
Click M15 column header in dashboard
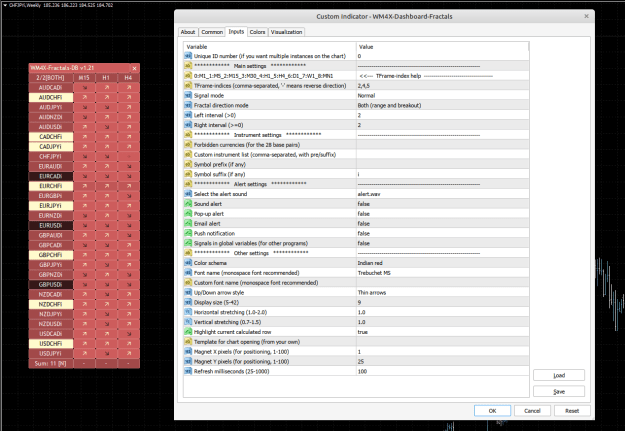coord(84,78)
